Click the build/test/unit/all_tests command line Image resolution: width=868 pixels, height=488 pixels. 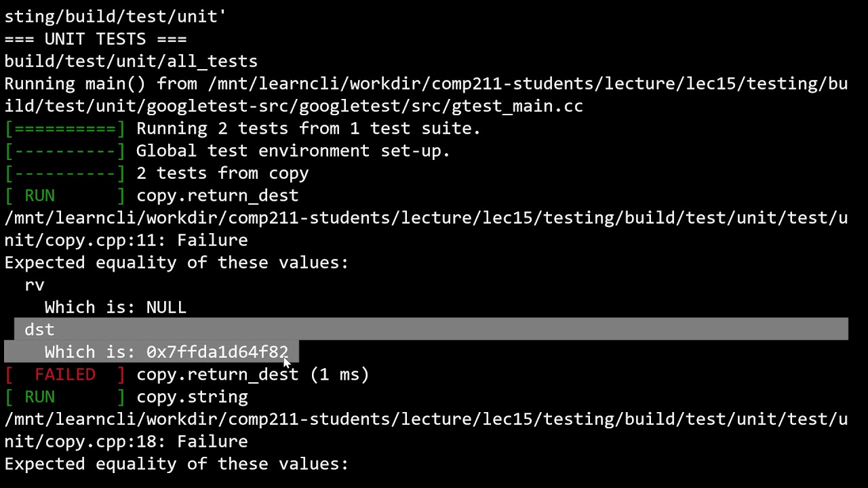pyautogui.click(x=131, y=61)
